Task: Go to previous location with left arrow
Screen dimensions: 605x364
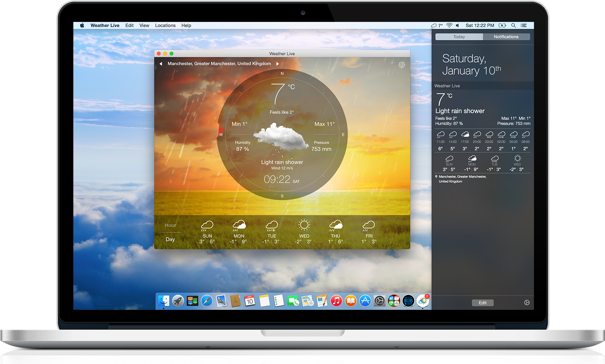Action: pos(161,64)
